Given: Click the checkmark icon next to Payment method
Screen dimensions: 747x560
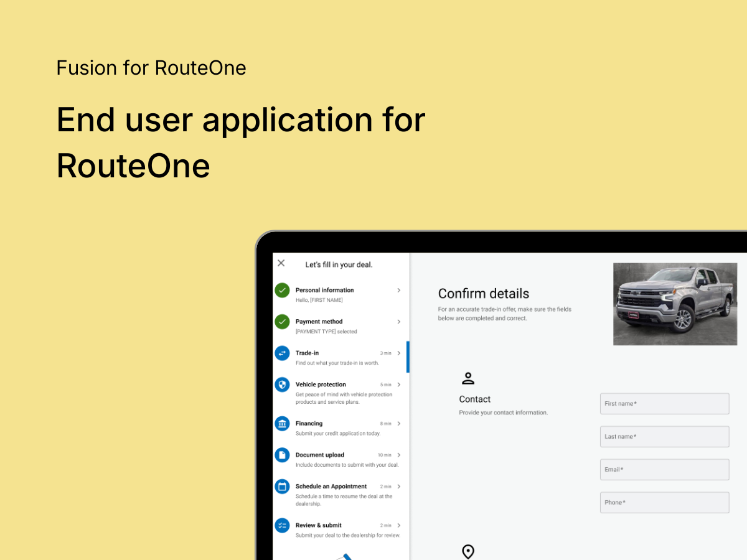Looking at the screenshot, I should [x=282, y=322].
